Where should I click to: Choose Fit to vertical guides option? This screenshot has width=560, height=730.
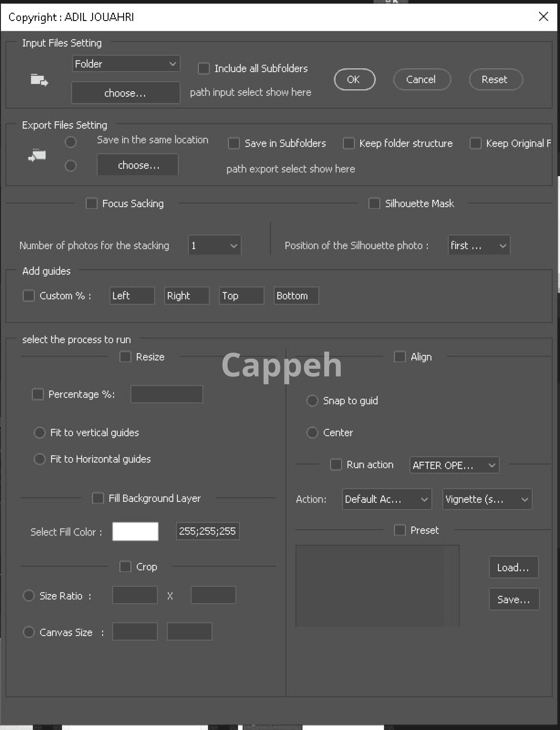(40, 432)
